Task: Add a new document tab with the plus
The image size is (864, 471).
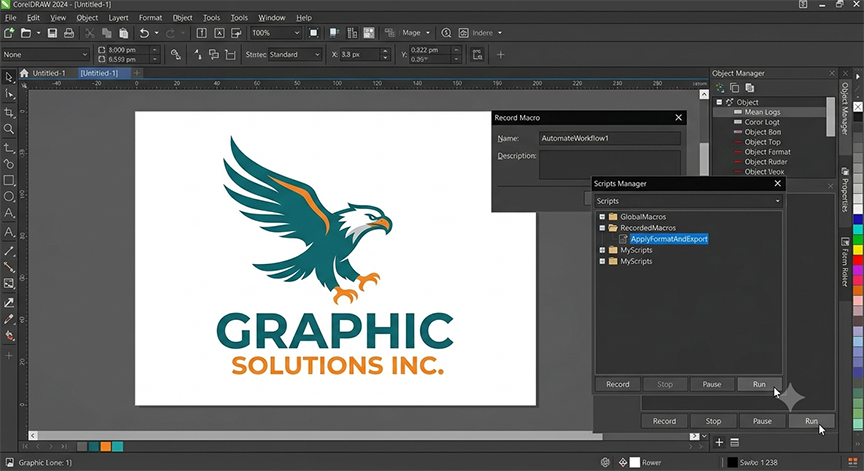Action: (137, 73)
